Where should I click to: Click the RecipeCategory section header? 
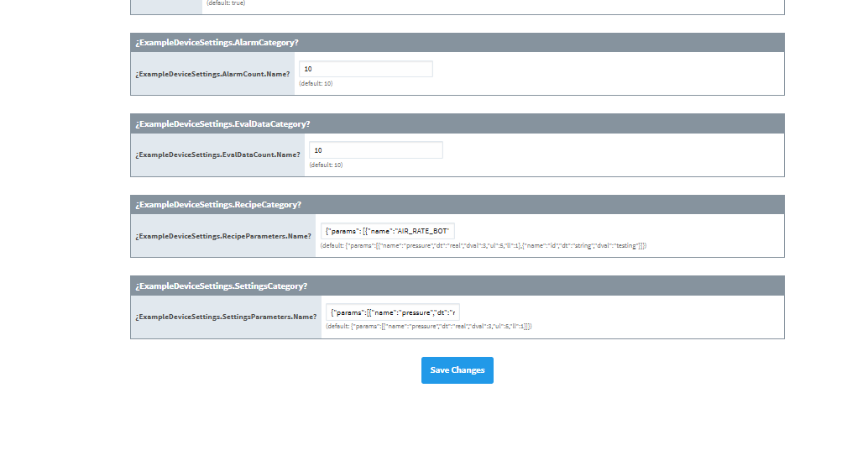[x=458, y=204]
